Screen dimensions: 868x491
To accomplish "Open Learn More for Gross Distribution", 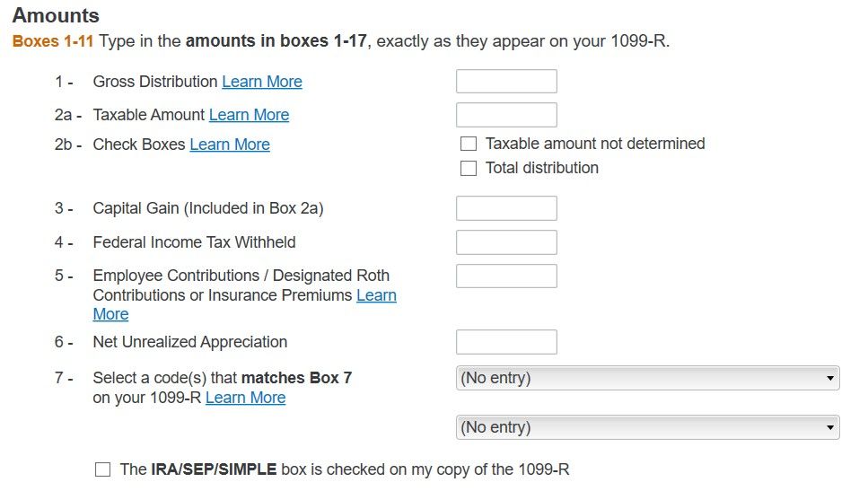I will (x=262, y=82).
